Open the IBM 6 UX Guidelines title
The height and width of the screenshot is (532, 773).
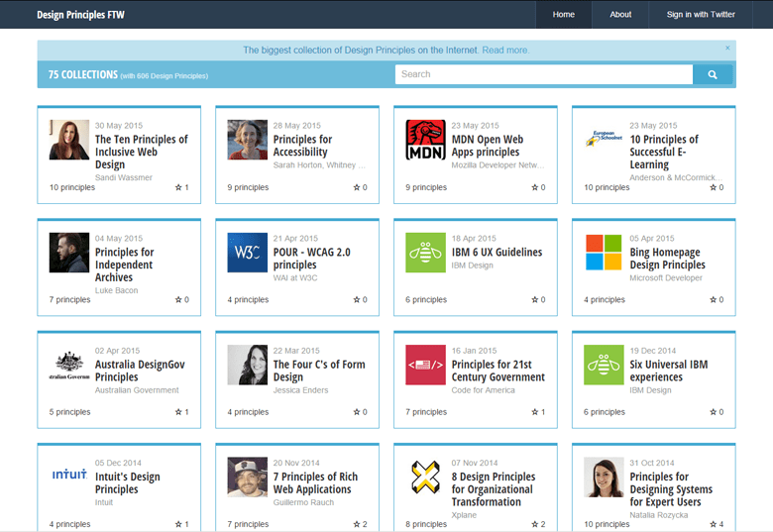(497, 253)
